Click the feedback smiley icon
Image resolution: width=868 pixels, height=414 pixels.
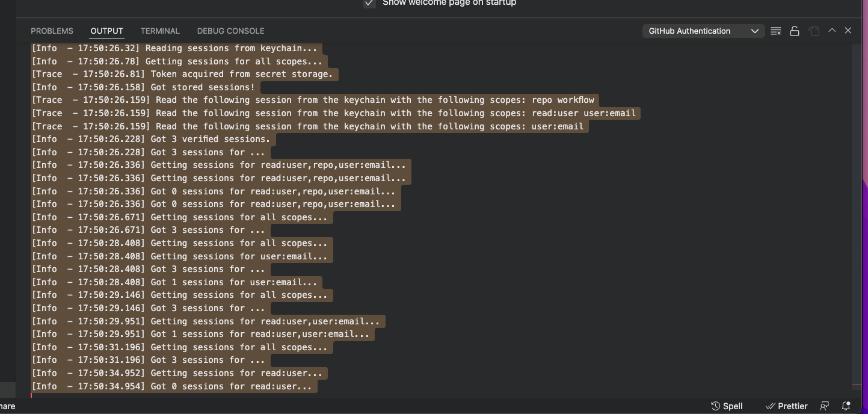point(824,406)
